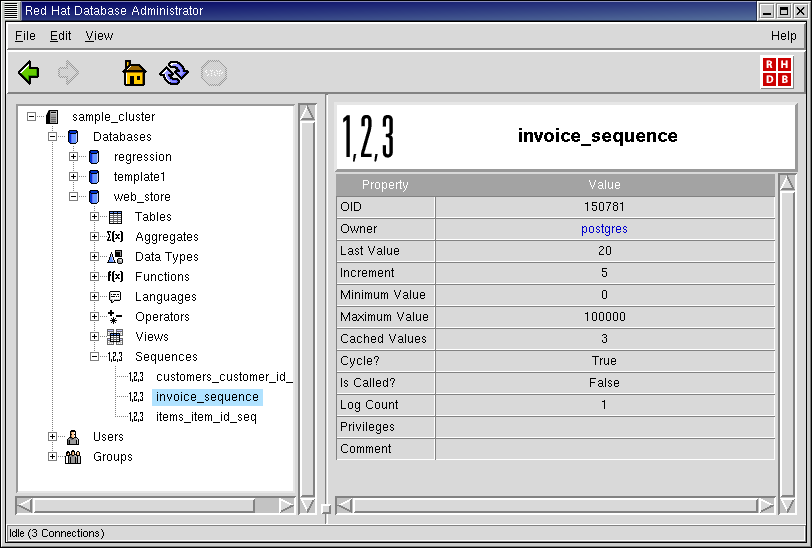Collapse the Databases node
This screenshot has width=812, height=548.
(52, 137)
